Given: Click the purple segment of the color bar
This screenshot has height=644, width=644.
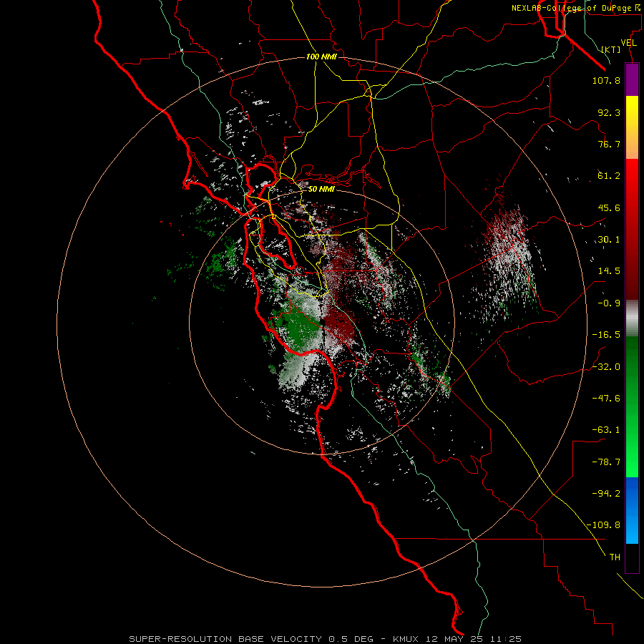Looking at the screenshot, I should [x=632, y=79].
